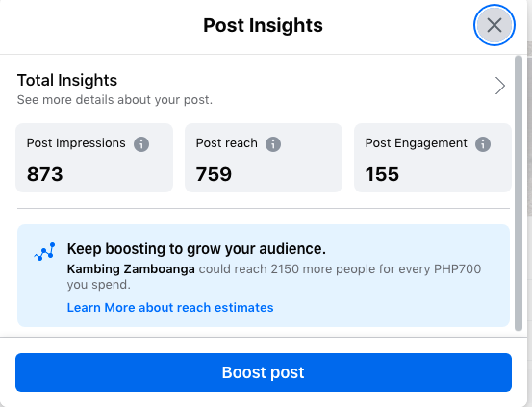Close the Post Insights dialog
This screenshot has height=407, width=532.
pos(494,25)
